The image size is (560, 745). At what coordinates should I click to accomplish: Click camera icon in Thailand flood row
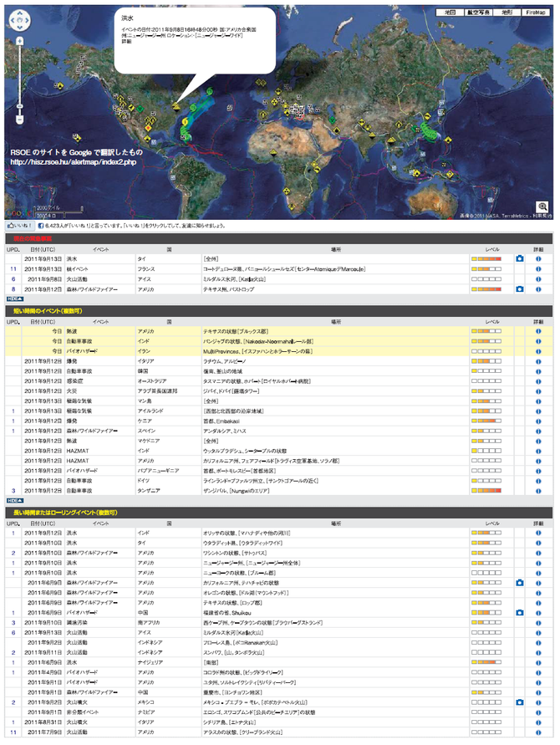click(519, 259)
